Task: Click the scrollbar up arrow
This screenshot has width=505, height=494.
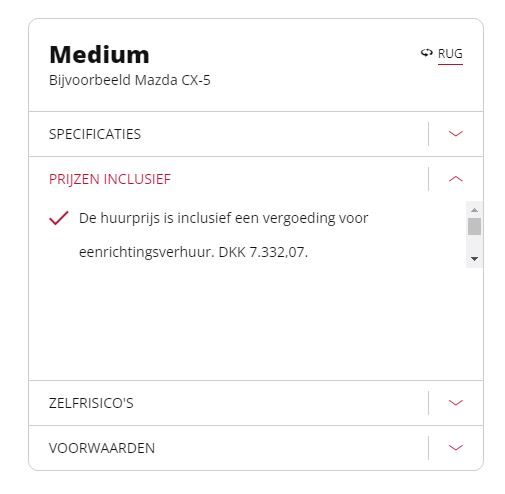Action: 474,210
